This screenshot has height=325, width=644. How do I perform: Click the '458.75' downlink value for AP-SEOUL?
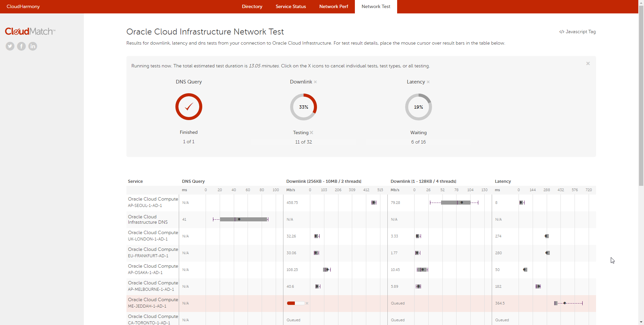[x=292, y=203]
